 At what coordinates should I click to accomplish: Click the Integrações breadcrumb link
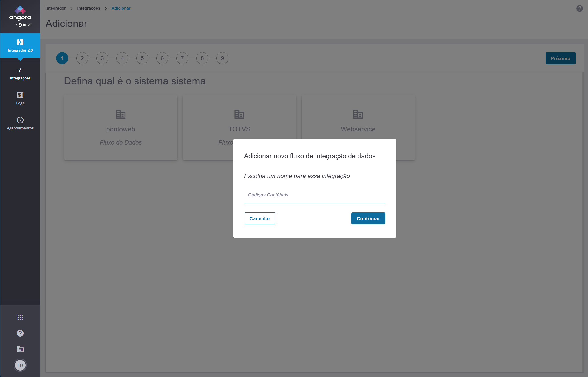(89, 8)
